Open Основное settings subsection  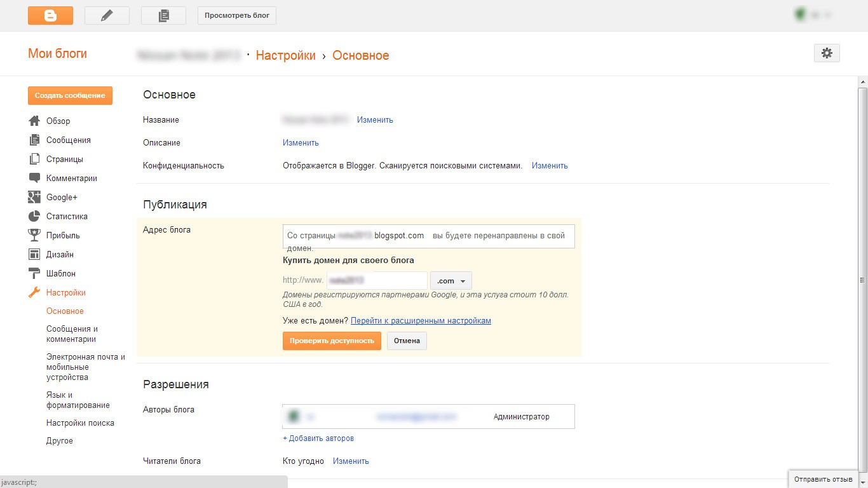65,311
